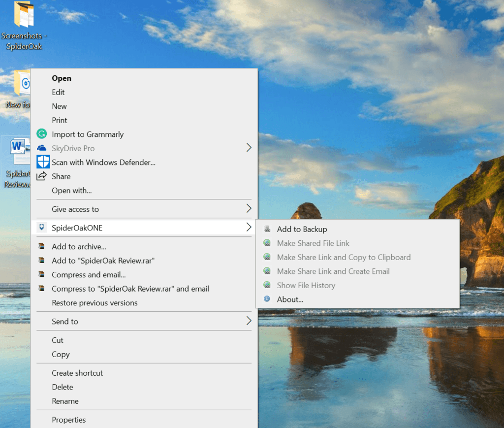Choose Restore previous versions

pyautogui.click(x=144, y=302)
